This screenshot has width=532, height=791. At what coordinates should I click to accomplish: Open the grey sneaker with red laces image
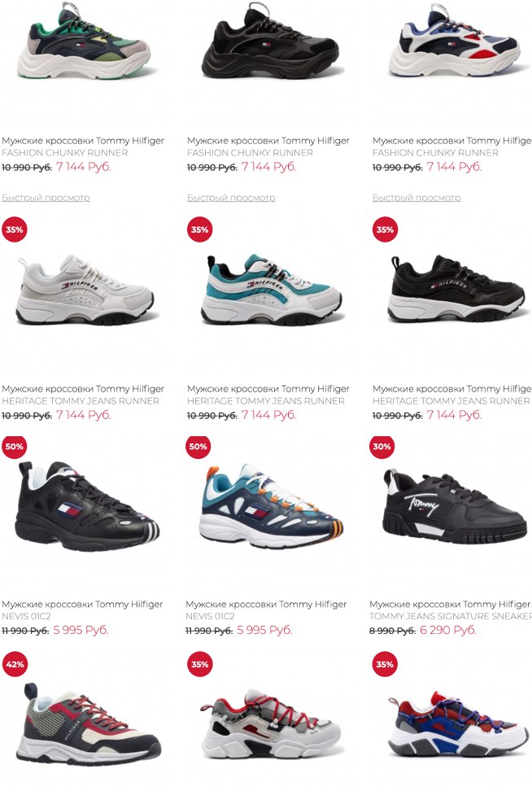click(270, 723)
